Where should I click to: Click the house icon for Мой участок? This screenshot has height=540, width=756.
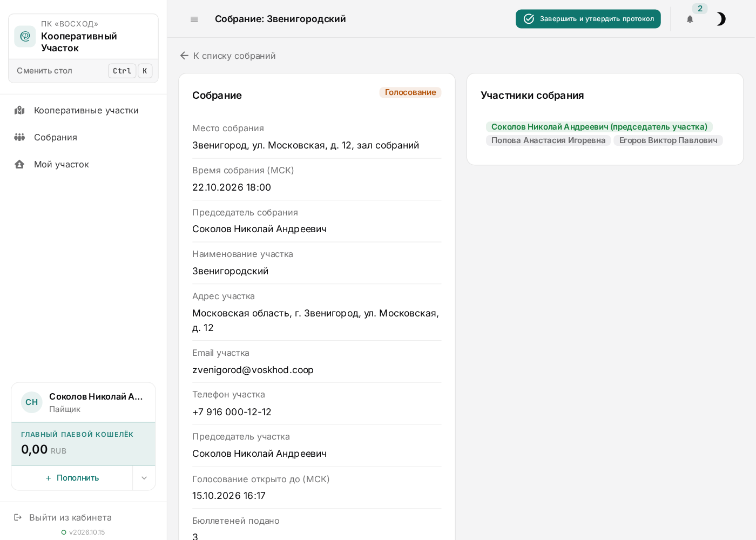point(19,164)
